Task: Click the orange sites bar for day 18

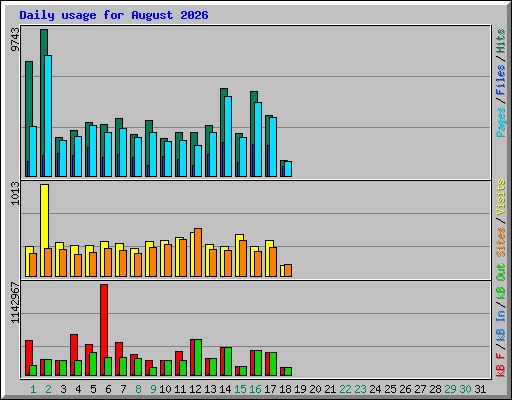Action: coord(288,270)
